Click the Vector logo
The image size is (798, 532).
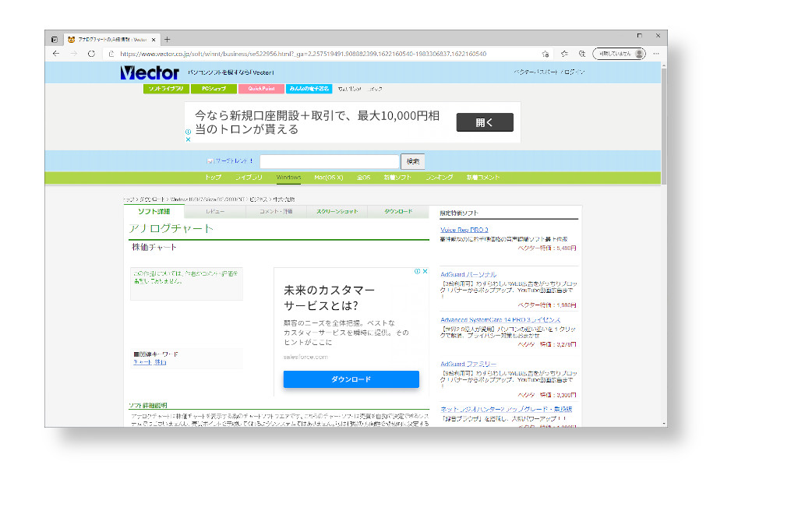[x=150, y=72]
